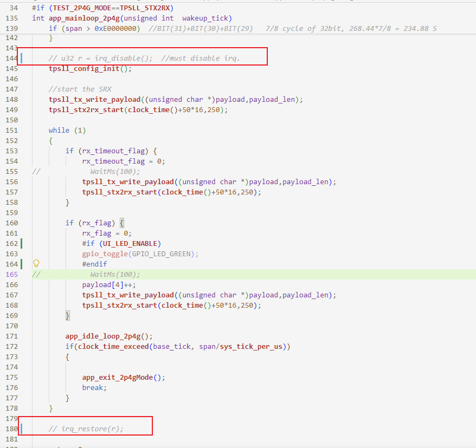
Task: Click 'tpsll_stx2rx_start' call on line 149
Action: pos(138,110)
